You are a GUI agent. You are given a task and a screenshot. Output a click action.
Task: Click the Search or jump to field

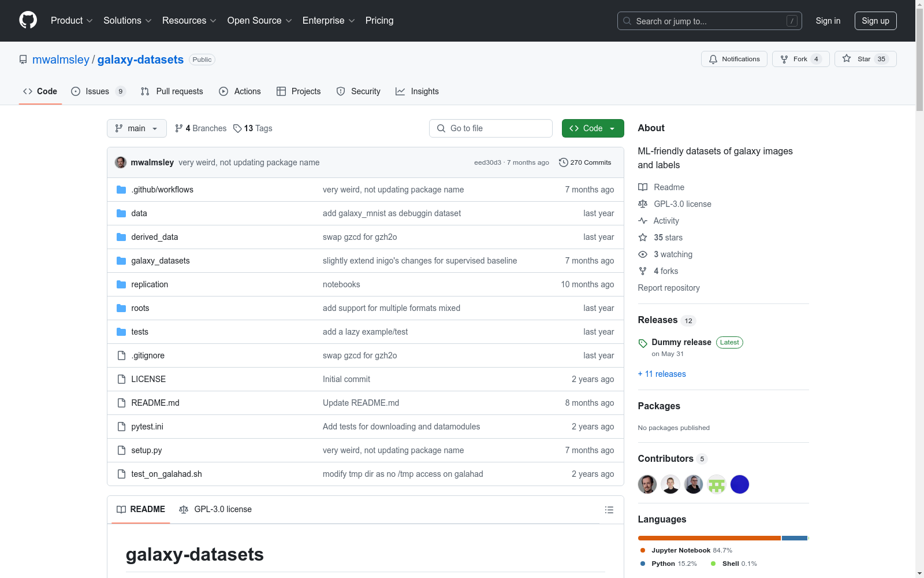click(x=710, y=21)
